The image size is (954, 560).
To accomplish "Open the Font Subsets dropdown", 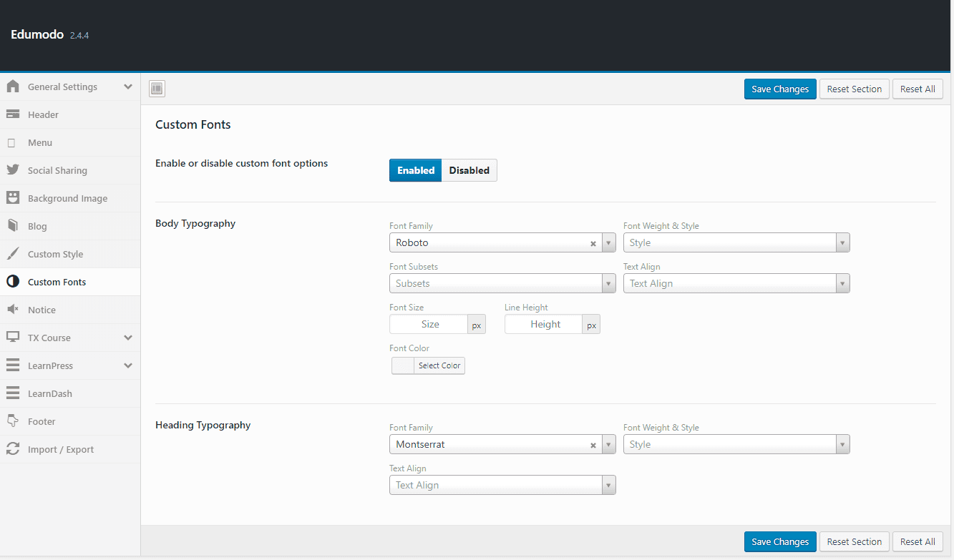I will (502, 284).
